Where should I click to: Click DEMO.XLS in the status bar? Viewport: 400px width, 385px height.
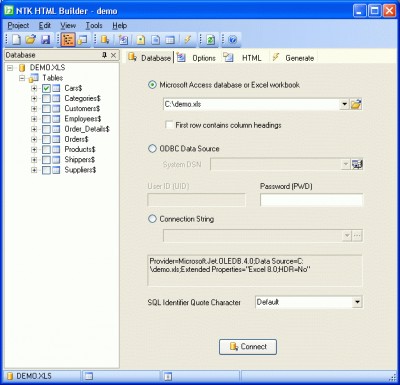pyautogui.click(x=34, y=376)
